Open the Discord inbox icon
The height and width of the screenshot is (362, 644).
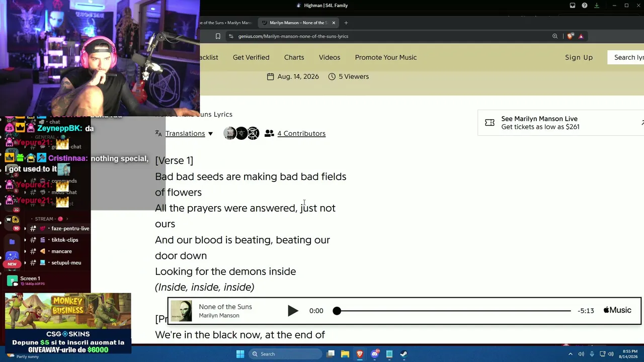(x=573, y=6)
